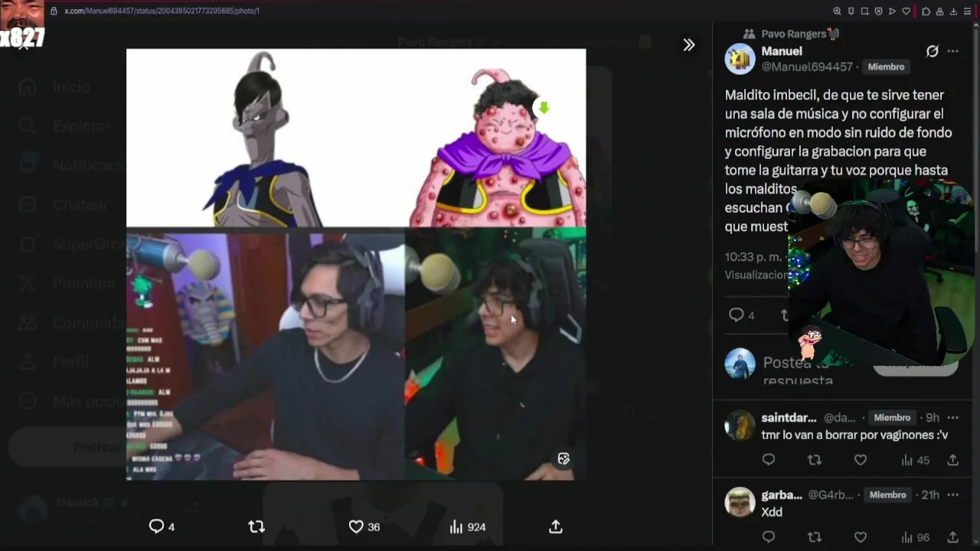View stats of saintdar's comment with 45 views

point(915,460)
